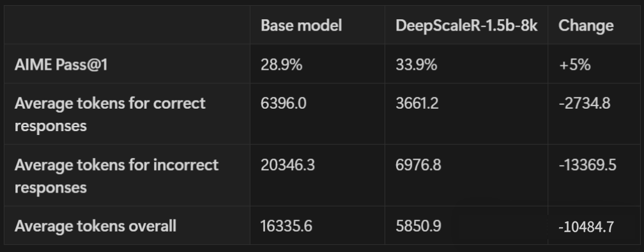
Task: Select the DeepScaleR-1.5b-8k column header
Action: coord(466,26)
